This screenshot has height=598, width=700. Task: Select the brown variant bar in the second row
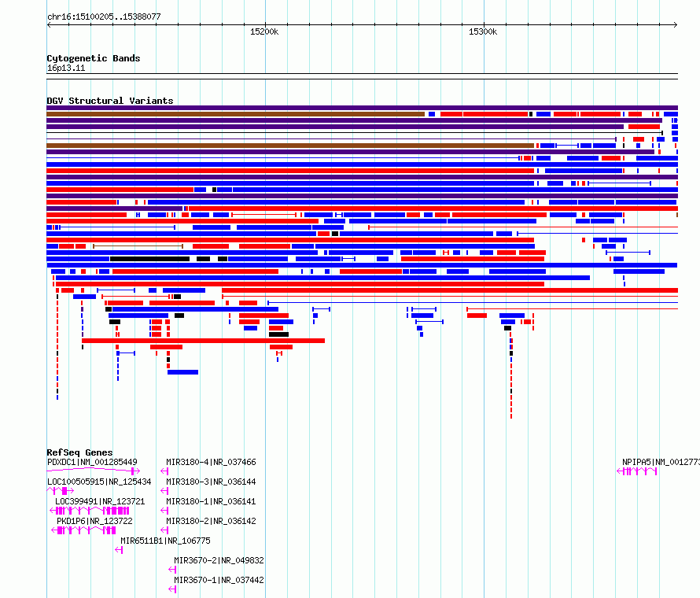coord(235,114)
